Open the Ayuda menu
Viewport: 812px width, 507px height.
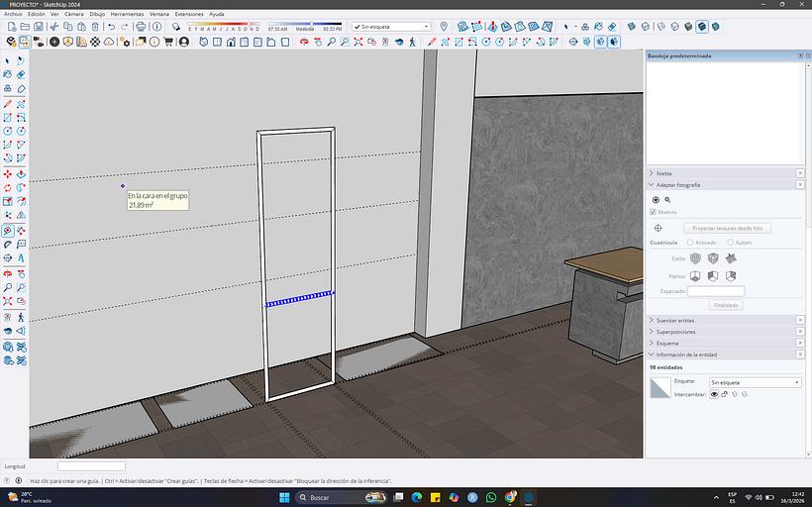click(x=217, y=14)
